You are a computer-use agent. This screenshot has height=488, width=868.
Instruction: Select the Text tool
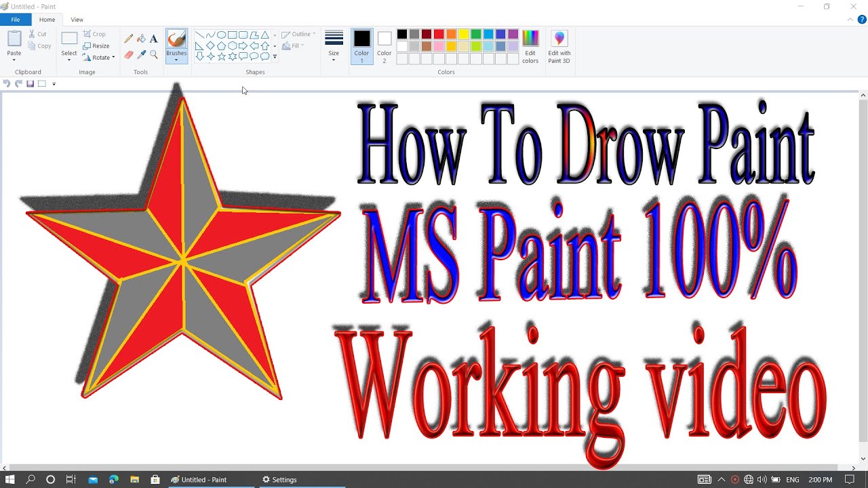pyautogui.click(x=154, y=39)
